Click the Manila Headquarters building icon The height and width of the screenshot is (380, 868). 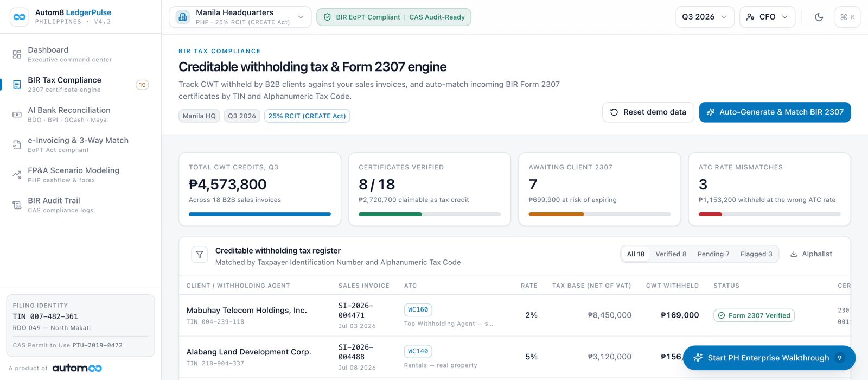tap(183, 17)
